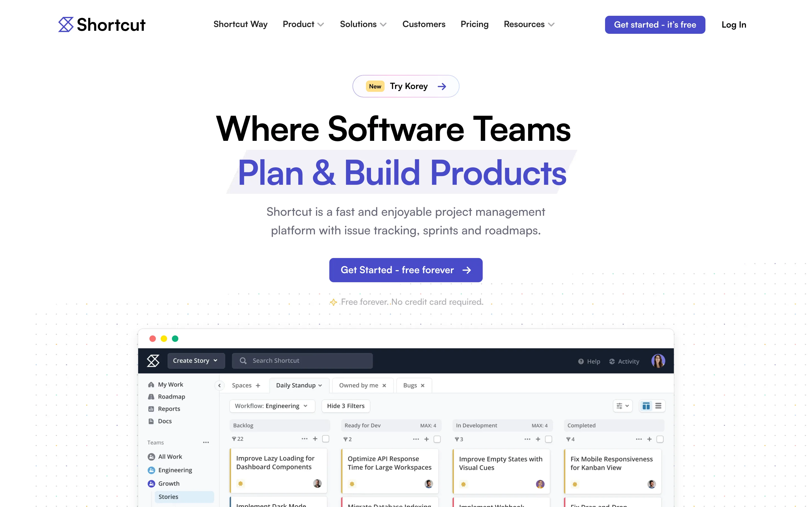Viewport: 812px width, 507px height.
Task: Open the Pricing menu item
Action: [474, 24]
